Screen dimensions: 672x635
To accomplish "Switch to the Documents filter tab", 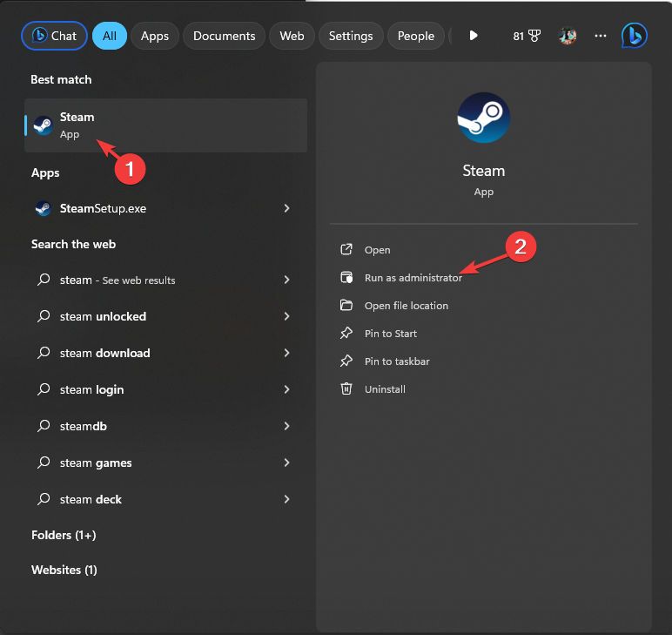I will pyautogui.click(x=224, y=36).
